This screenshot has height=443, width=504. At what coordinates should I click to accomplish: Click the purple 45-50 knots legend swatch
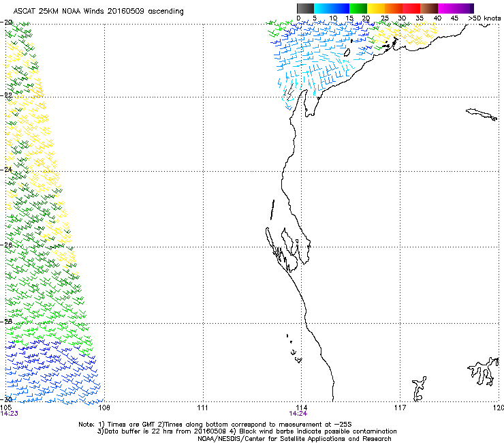pos(464,8)
